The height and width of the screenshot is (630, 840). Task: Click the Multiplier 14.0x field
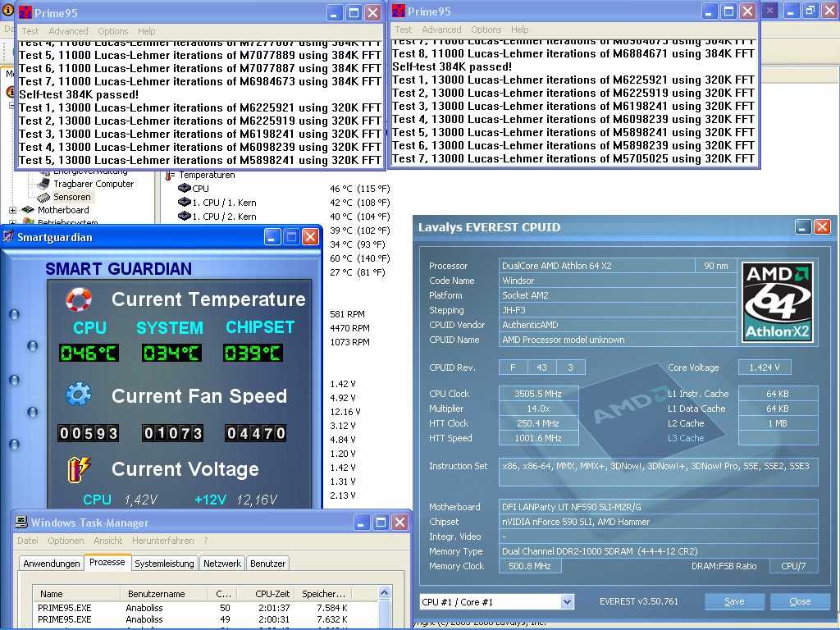click(x=538, y=409)
